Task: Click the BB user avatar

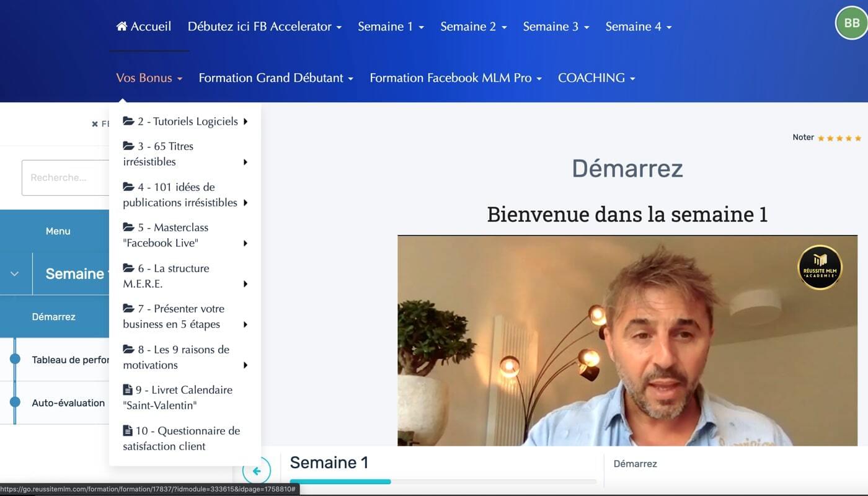Action: pos(851,23)
